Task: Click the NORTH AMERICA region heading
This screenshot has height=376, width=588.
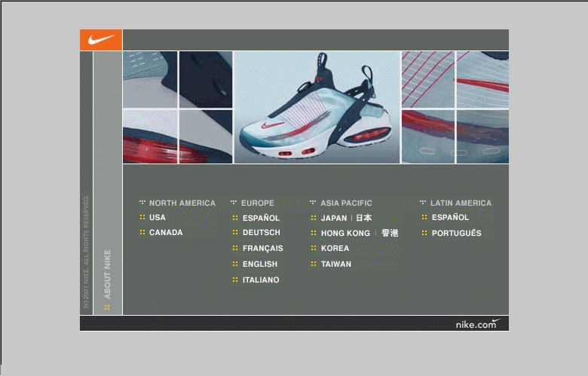Action: click(x=182, y=203)
